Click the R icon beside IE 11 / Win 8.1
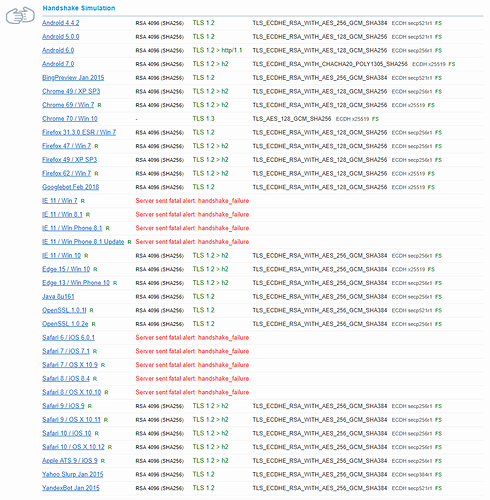Viewport: 490px width, 500px height. (88, 215)
